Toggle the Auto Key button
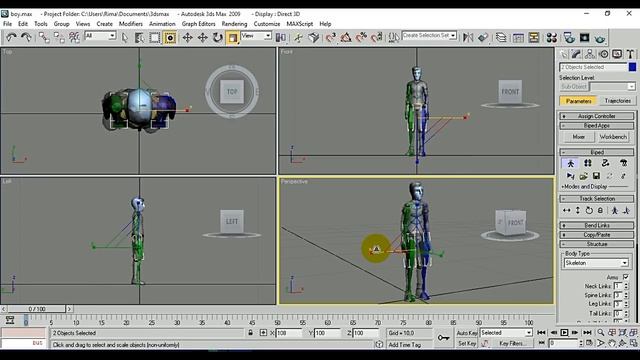Viewport: 640px width, 360px height. tap(467, 333)
